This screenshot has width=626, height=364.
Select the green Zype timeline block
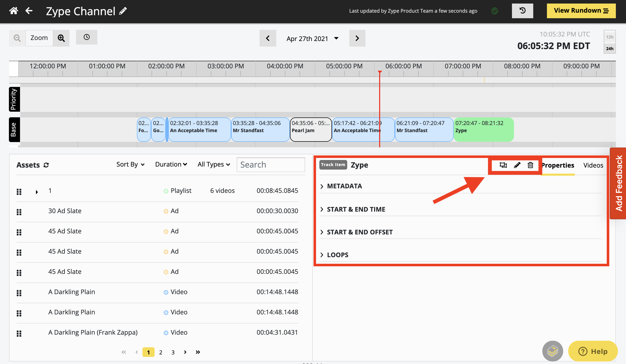coord(484,130)
